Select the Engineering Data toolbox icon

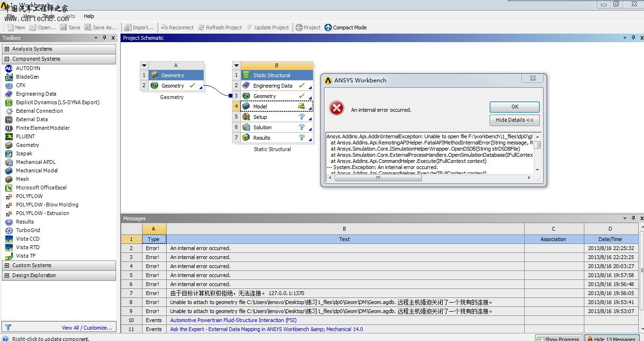click(x=9, y=94)
